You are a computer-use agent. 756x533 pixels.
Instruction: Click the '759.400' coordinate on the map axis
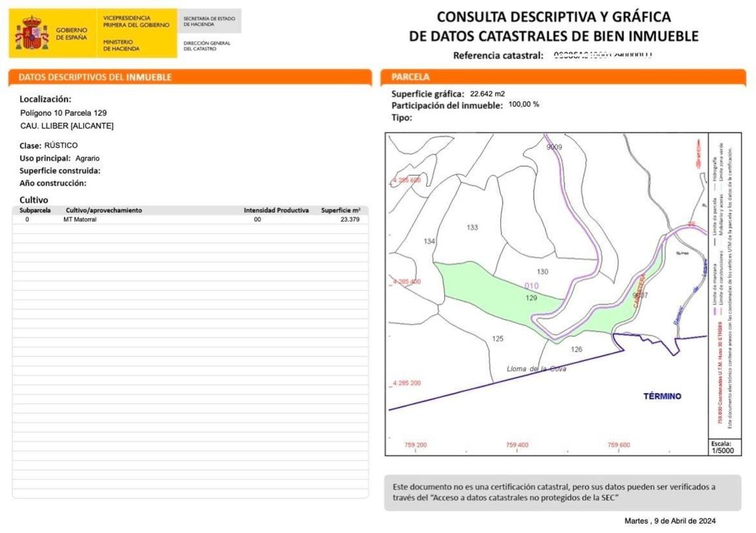(517, 445)
